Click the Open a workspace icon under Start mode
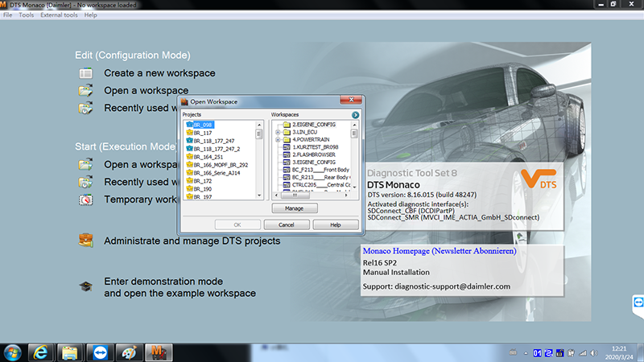Viewport: 644px width, 362px height. (86, 164)
